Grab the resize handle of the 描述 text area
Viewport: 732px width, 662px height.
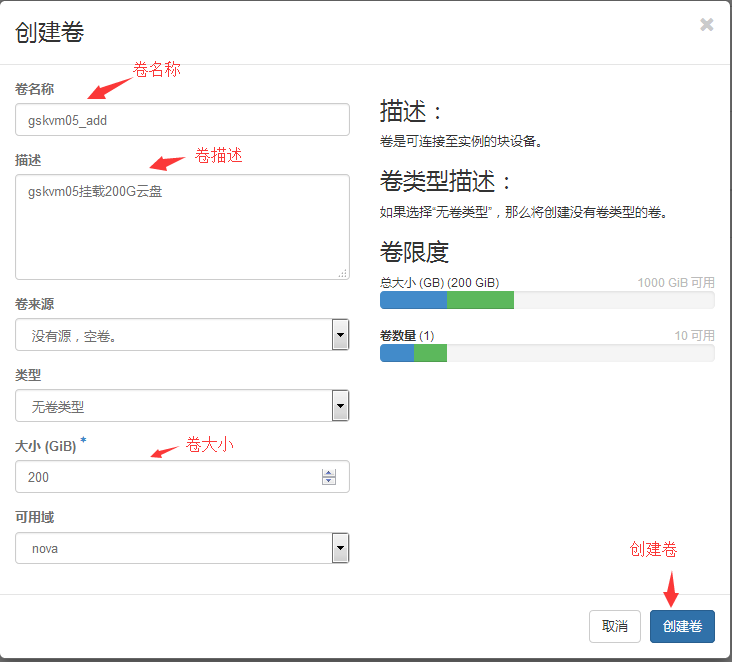(x=342, y=272)
